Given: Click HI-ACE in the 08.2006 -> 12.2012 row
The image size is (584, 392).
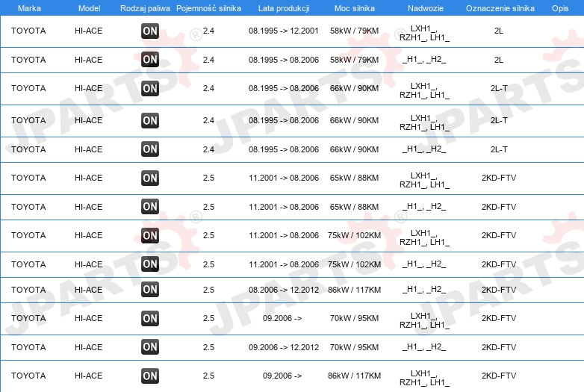Looking at the screenshot, I should [x=88, y=290].
